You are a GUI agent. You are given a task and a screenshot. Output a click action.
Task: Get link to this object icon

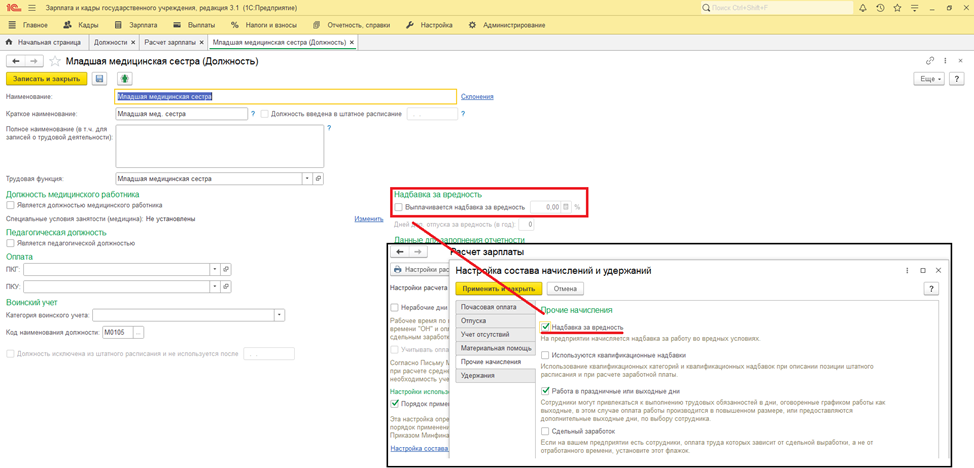(930, 61)
